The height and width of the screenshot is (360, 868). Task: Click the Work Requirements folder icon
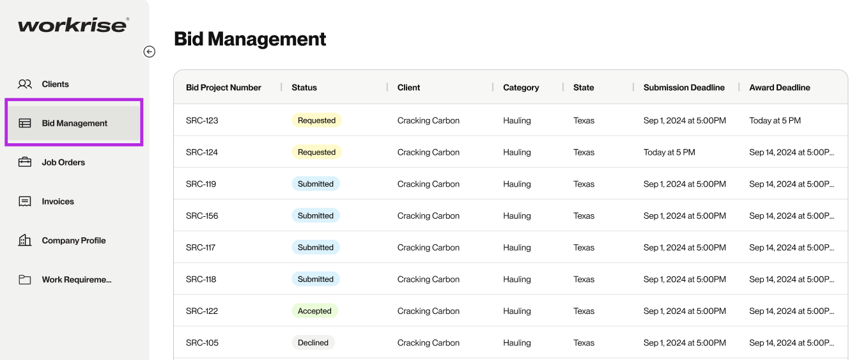click(x=25, y=279)
